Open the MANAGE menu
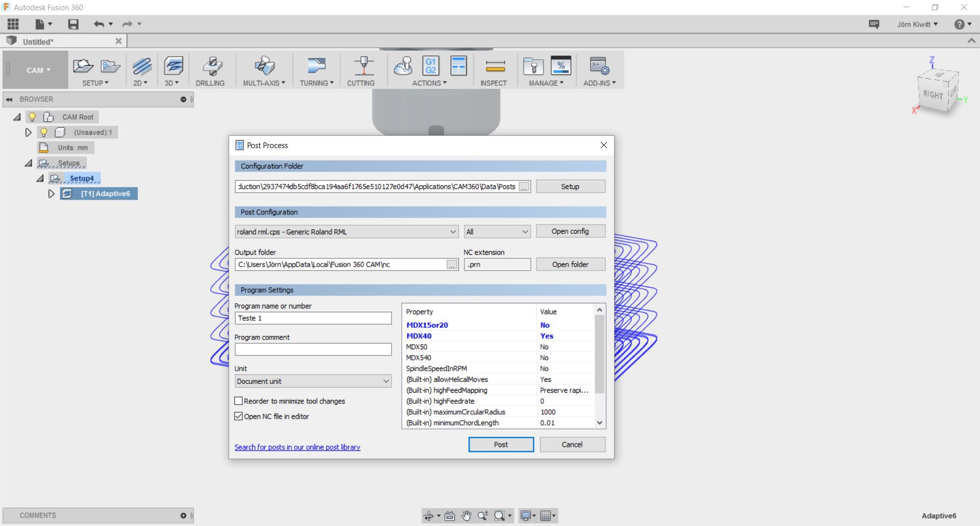This screenshot has height=526, width=980. (x=546, y=83)
